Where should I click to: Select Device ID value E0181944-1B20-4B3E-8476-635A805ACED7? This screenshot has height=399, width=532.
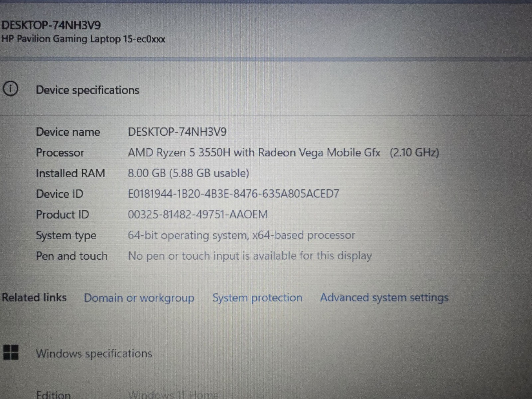click(233, 194)
